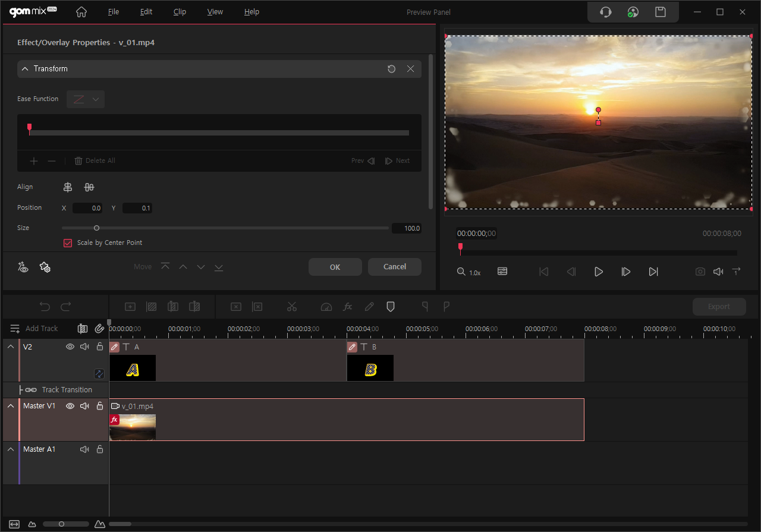Toggle Scale by Center Point checkbox
This screenshot has width=761, height=532.
coord(68,243)
